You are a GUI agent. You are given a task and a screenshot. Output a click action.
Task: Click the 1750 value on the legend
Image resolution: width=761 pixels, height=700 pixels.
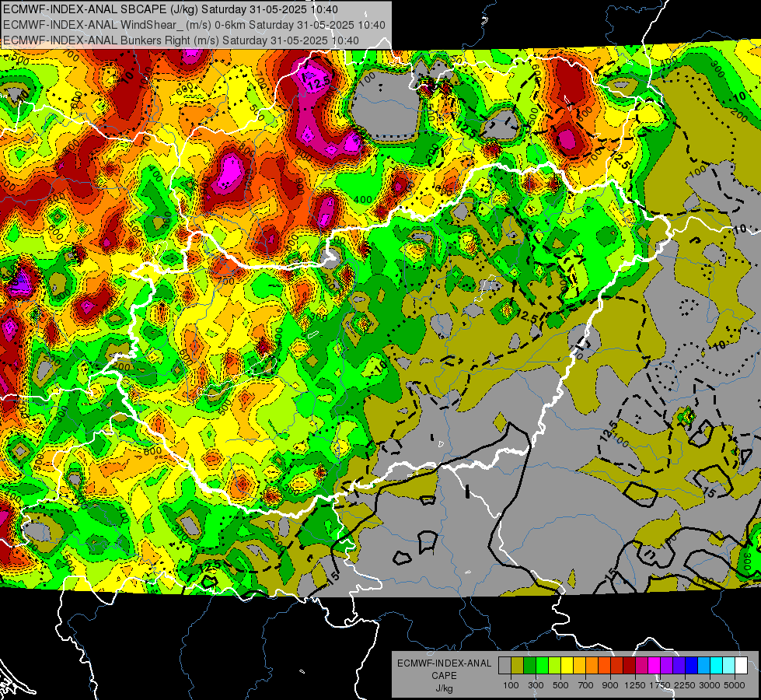(x=661, y=685)
